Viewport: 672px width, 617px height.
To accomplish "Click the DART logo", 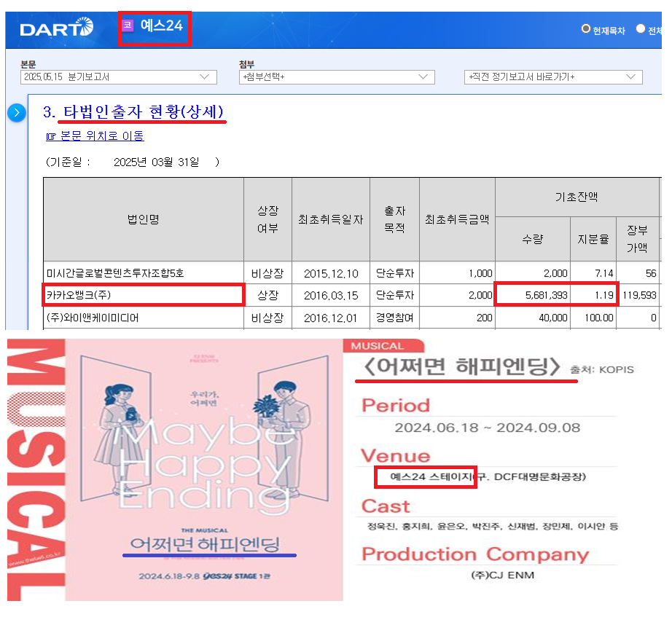I will (57, 28).
